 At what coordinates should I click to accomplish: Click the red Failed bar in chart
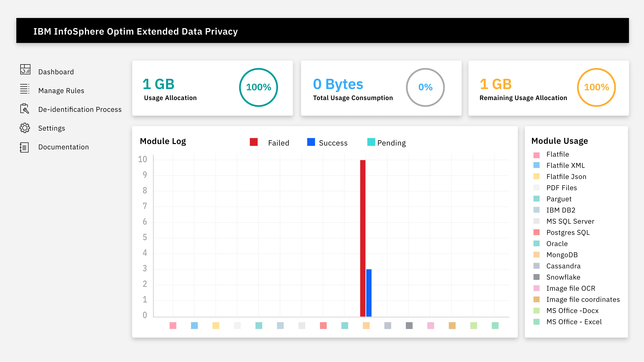tap(363, 238)
